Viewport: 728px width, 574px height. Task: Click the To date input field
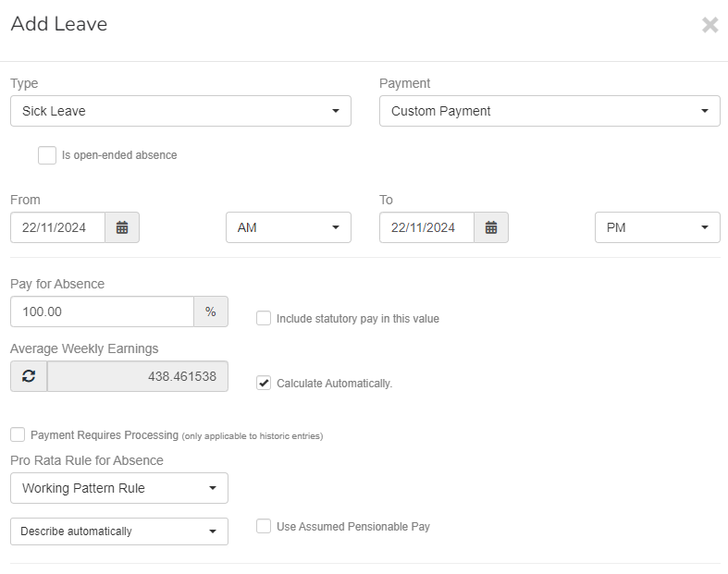[x=426, y=227]
